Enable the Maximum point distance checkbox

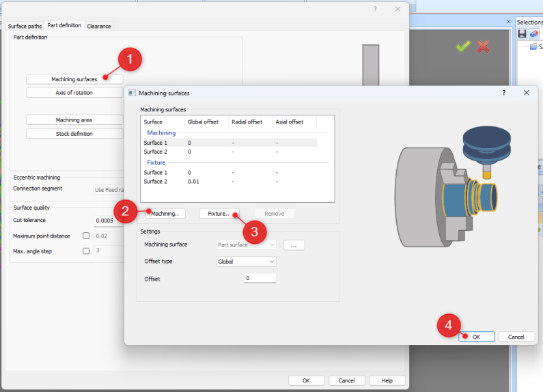coord(86,236)
